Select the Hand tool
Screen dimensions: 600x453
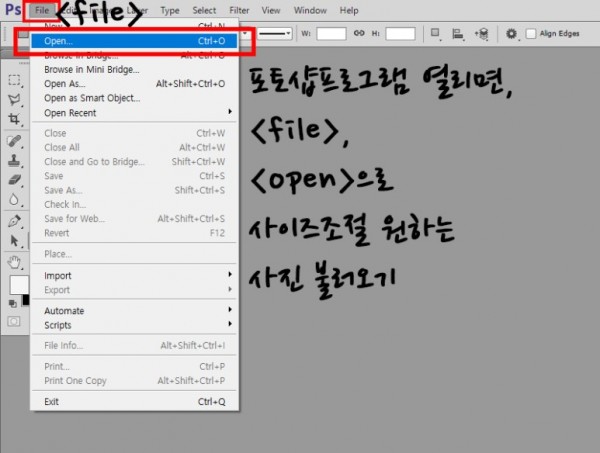coord(14,262)
